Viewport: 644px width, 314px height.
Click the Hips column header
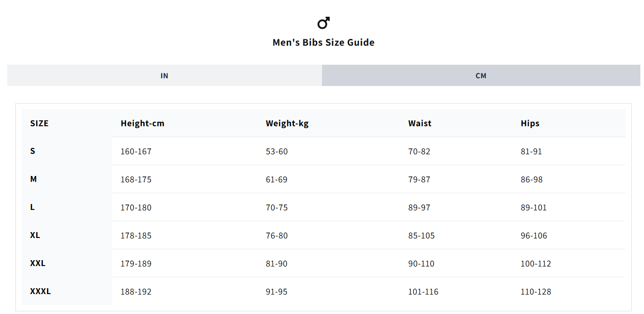530,123
